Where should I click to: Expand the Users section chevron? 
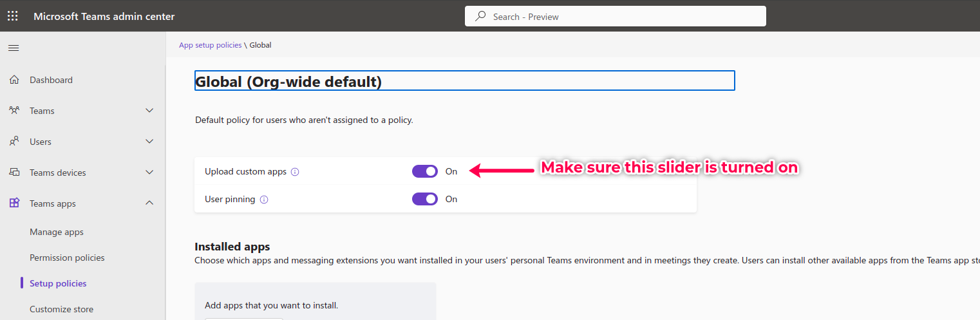point(149,142)
